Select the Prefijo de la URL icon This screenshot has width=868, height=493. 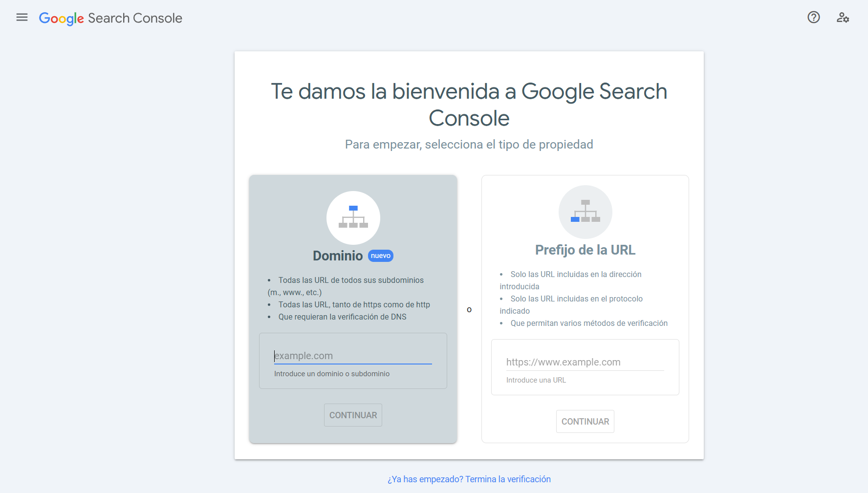point(586,212)
